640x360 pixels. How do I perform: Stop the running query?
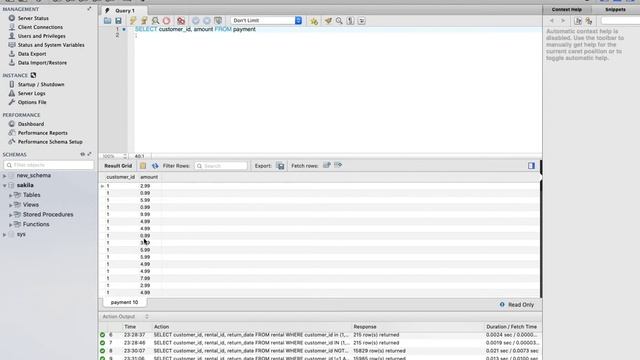point(166,20)
